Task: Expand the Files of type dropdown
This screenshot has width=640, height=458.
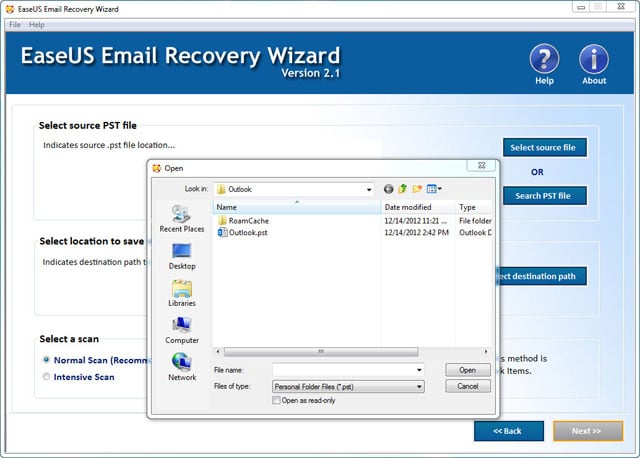Action: (x=419, y=386)
